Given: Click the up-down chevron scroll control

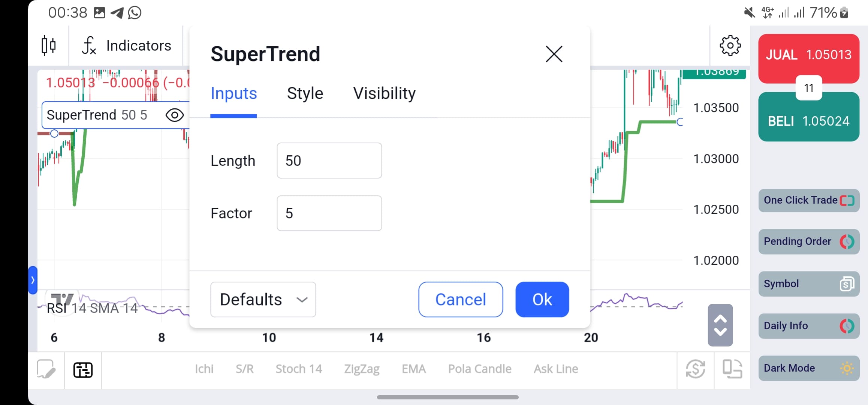Looking at the screenshot, I should pos(720,325).
